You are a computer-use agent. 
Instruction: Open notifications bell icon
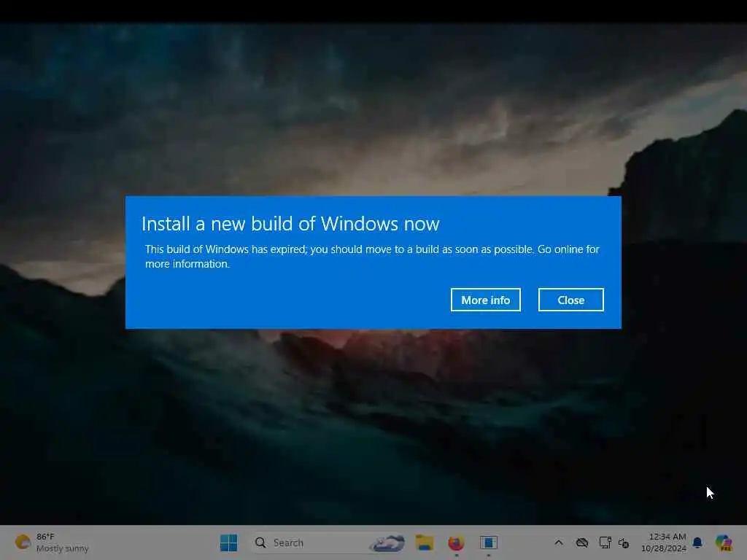click(x=697, y=542)
